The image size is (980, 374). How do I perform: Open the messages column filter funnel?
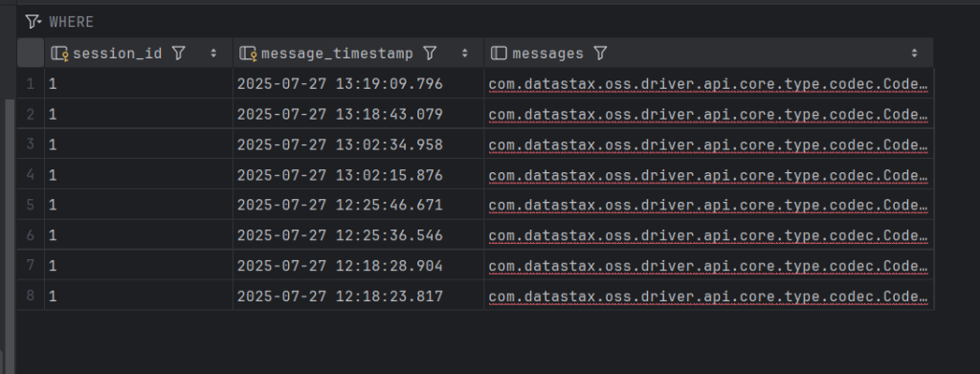[x=600, y=54]
